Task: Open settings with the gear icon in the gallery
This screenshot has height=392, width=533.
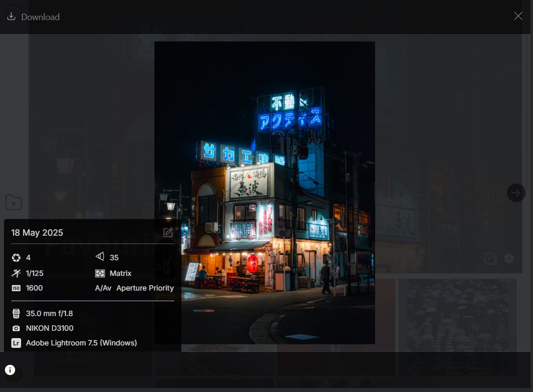Action: click(508, 258)
